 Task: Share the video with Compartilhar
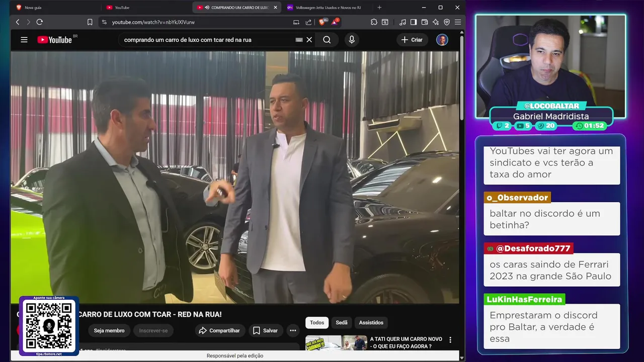220,330
